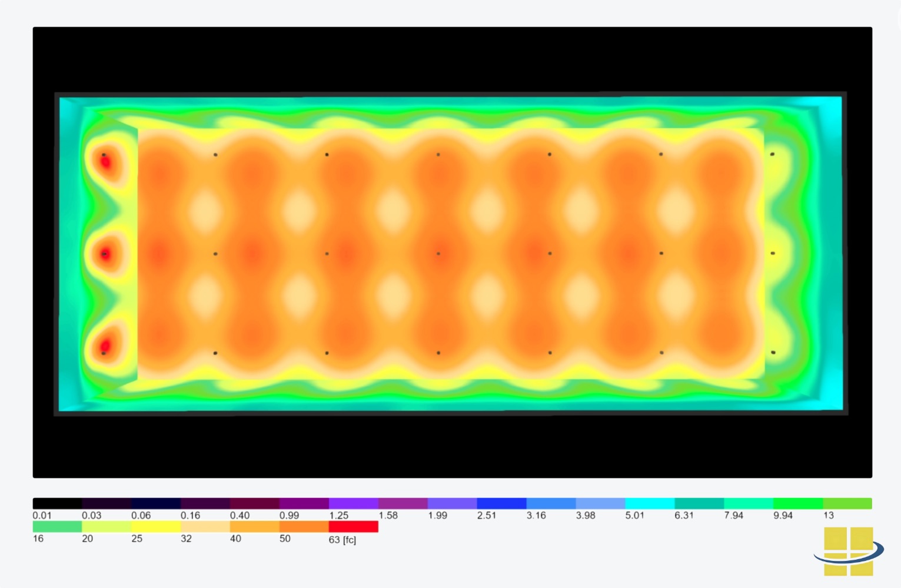Image resolution: width=901 pixels, height=588 pixels.
Task: Click the bright green 9.94 legend swatch
Action: pos(797,503)
